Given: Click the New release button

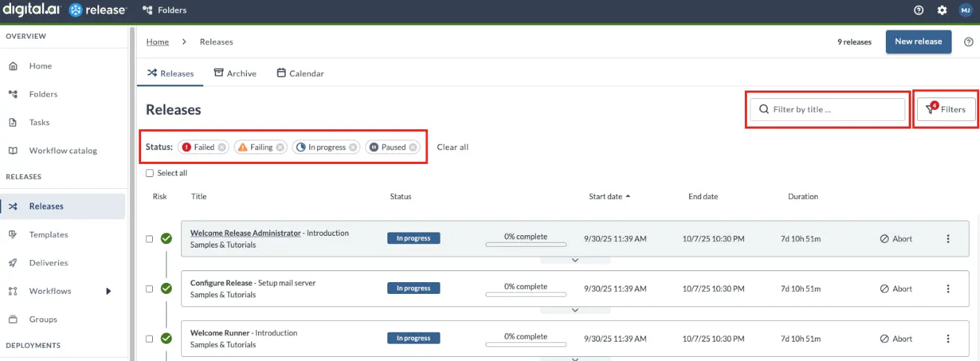Looking at the screenshot, I should [x=918, y=41].
